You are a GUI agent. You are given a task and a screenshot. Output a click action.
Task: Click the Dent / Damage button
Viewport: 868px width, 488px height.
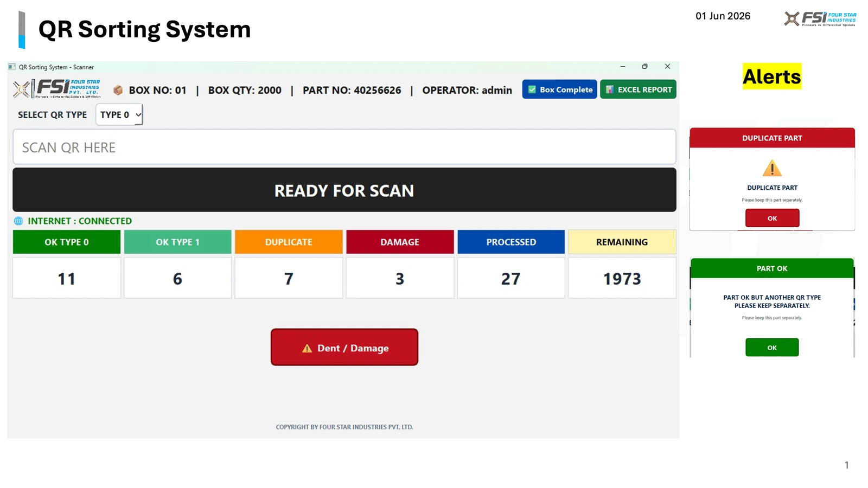pyautogui.click(x=344, y=348)
